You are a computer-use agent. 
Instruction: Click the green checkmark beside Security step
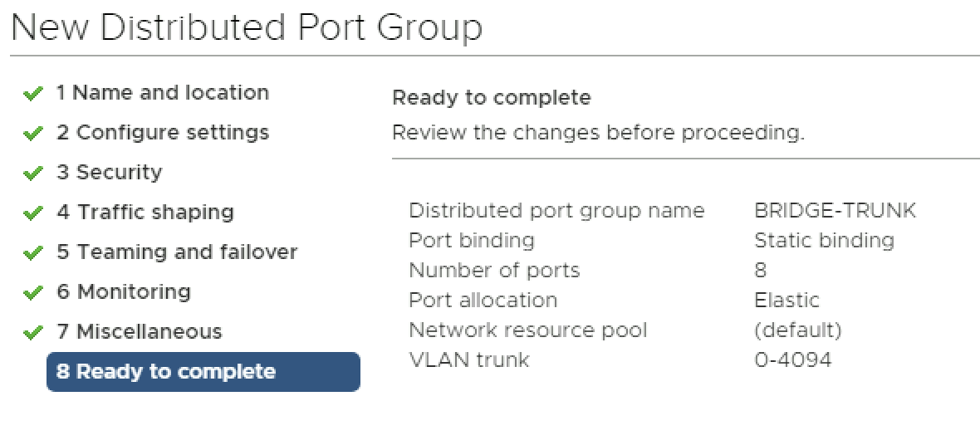(x=33, y=174)
